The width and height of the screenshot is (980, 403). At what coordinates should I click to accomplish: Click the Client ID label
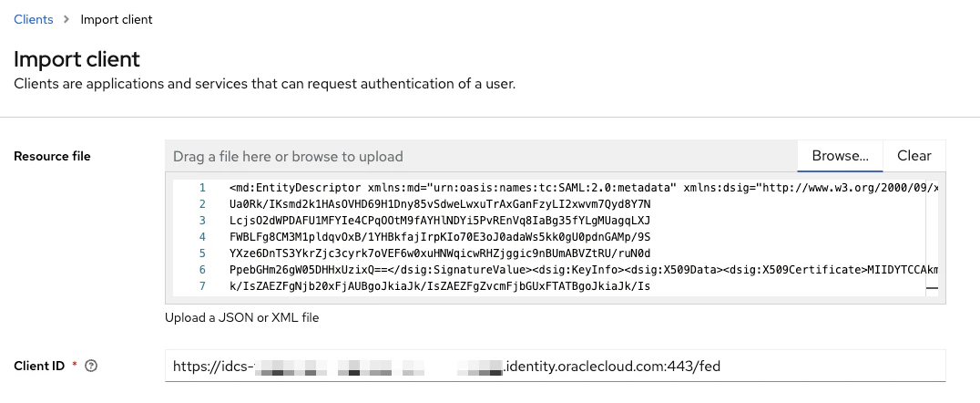coord(39,367)
